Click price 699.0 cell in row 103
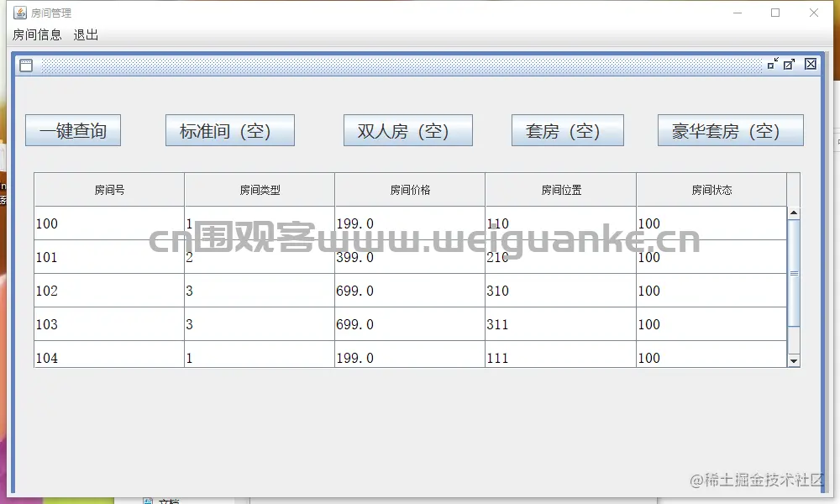This screenshot has width=840, height=504. [410, 324]
